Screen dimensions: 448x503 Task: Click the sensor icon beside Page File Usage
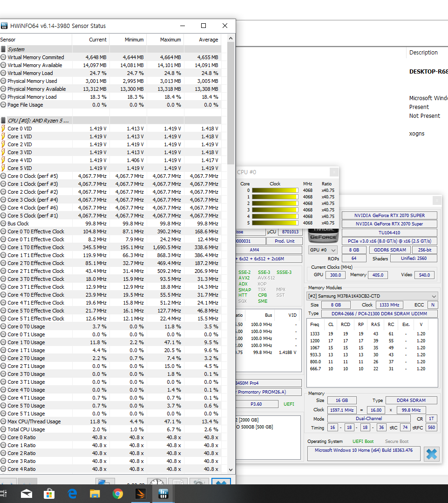(3, 105)
